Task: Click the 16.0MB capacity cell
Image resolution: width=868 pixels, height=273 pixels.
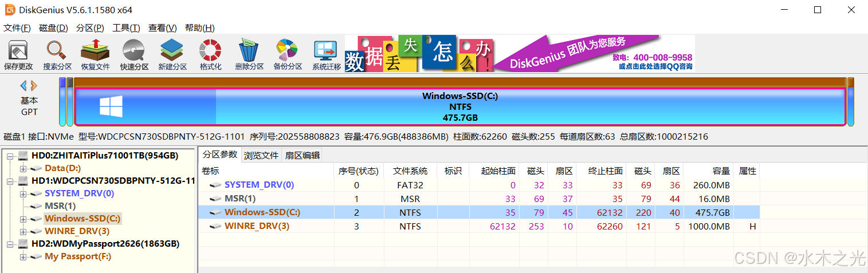Action: [709, 199]
